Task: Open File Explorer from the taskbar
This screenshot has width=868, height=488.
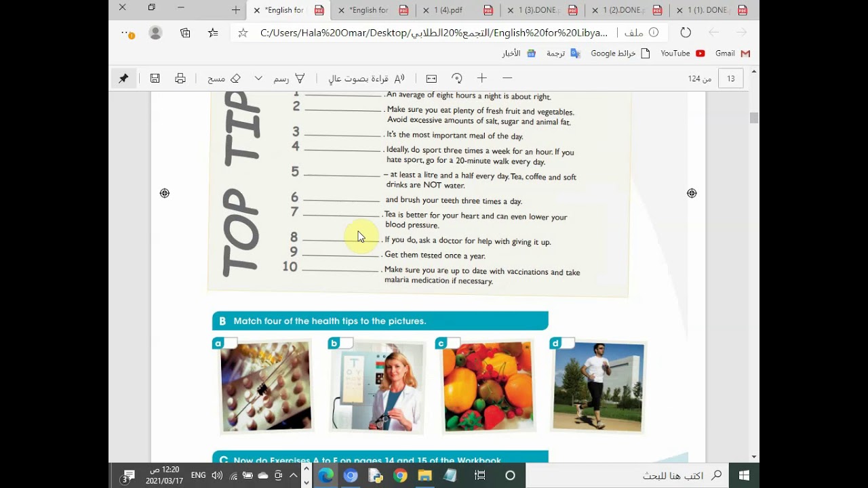Action: click(x=425, y=476)
